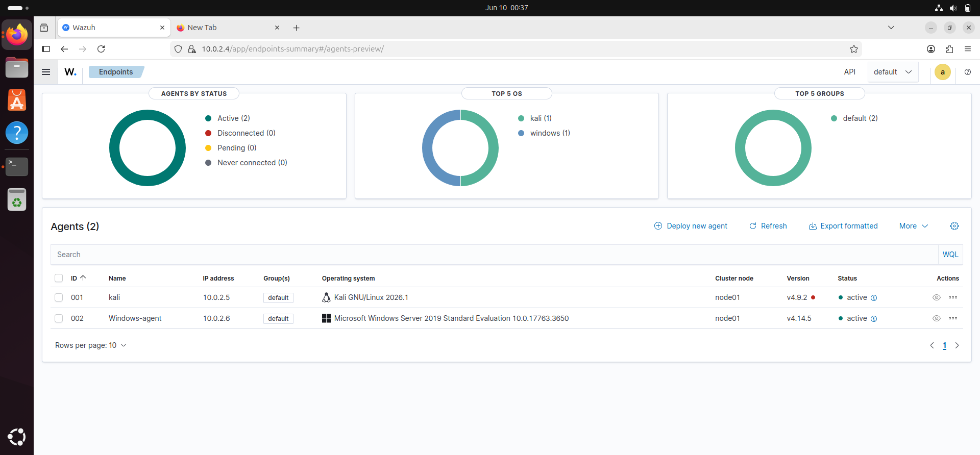This screenshot has width=980, height=455.
Task: Sort agents by ID column
Action: tap(78, 278)
